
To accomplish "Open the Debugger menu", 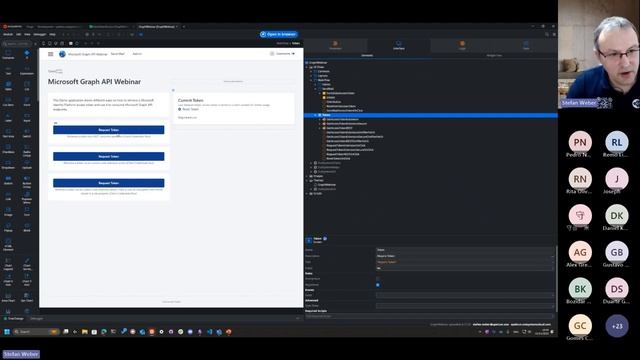I will click(x=40, y=34).
